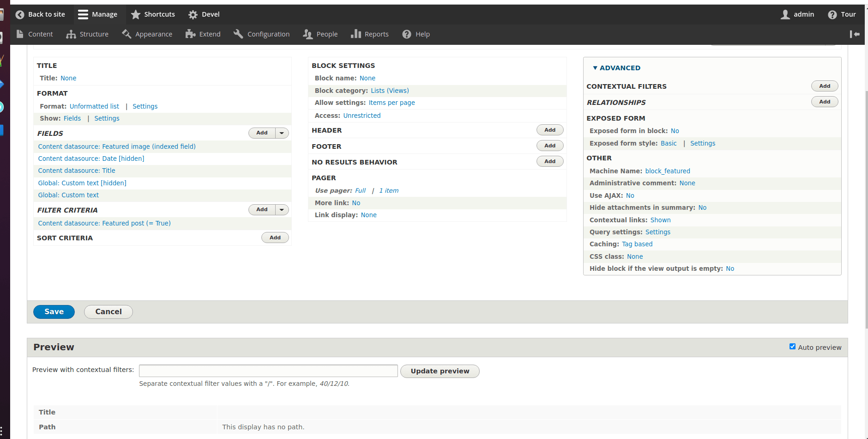Screen dimensions: 868x439
Task: Open the Manage hamburger menu icon
Action: click(83, 15)
